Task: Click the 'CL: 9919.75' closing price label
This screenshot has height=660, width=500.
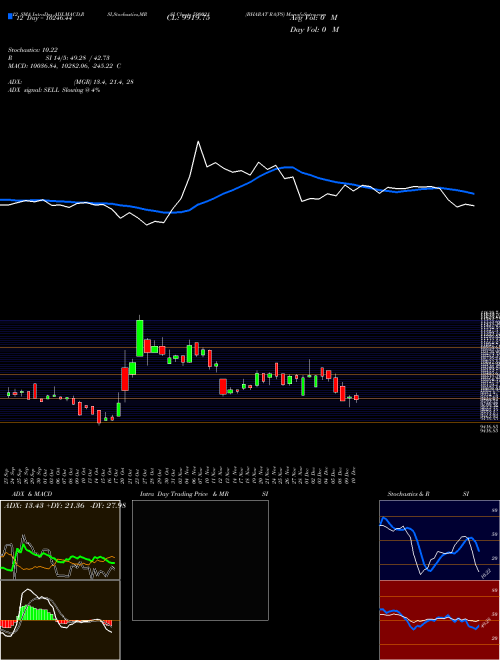Action: click(189, 18)
